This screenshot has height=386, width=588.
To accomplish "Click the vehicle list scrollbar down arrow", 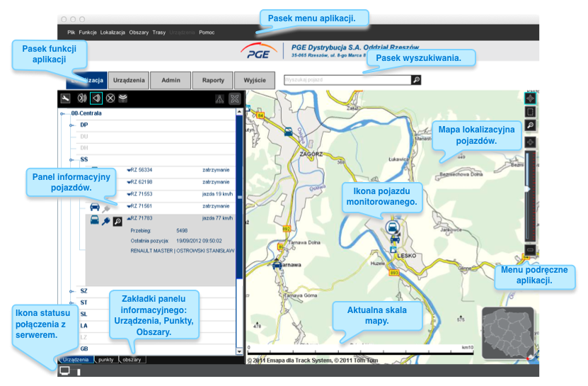I will [x=239, y=352].
